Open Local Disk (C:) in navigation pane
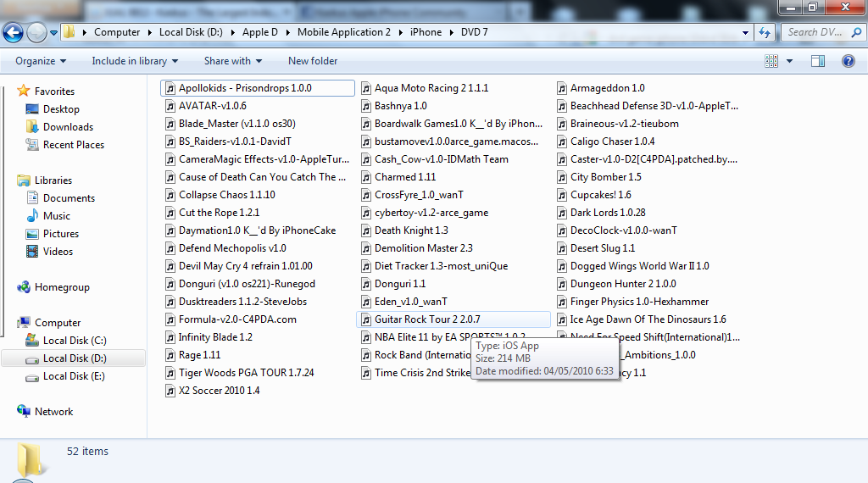The width and height of the screenshot is (868, 483). click(x=75, y=341)
